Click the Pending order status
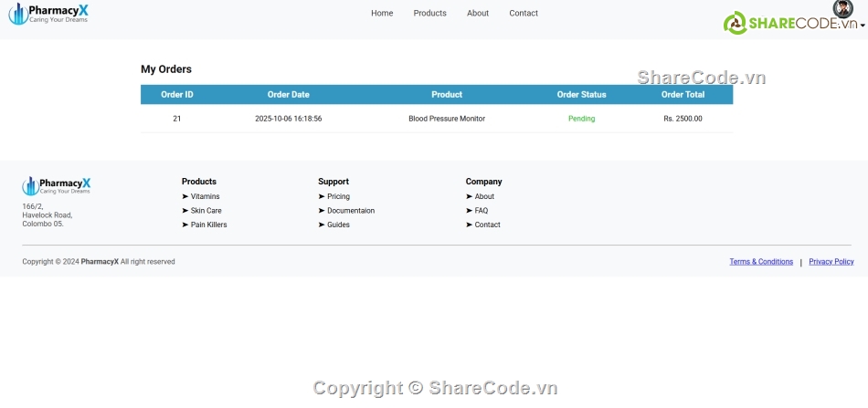Viewport: 868px width, 408px height. (x=581, y=119)
